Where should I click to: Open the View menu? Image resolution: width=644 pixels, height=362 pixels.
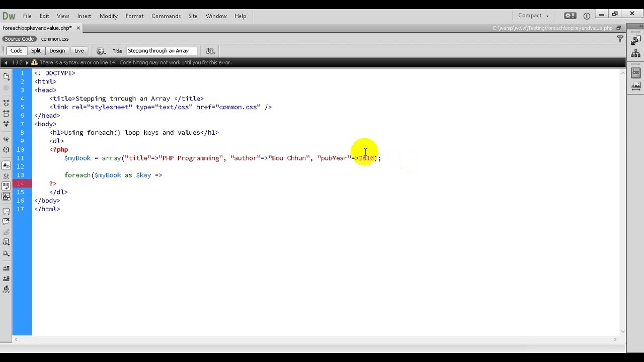tap(63, 16)
